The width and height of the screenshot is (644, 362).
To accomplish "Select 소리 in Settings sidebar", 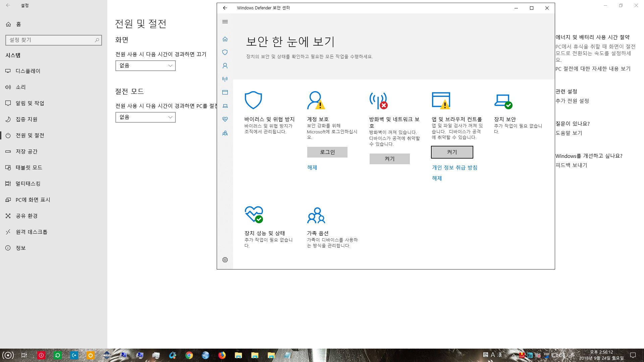I will click(54, 87).
